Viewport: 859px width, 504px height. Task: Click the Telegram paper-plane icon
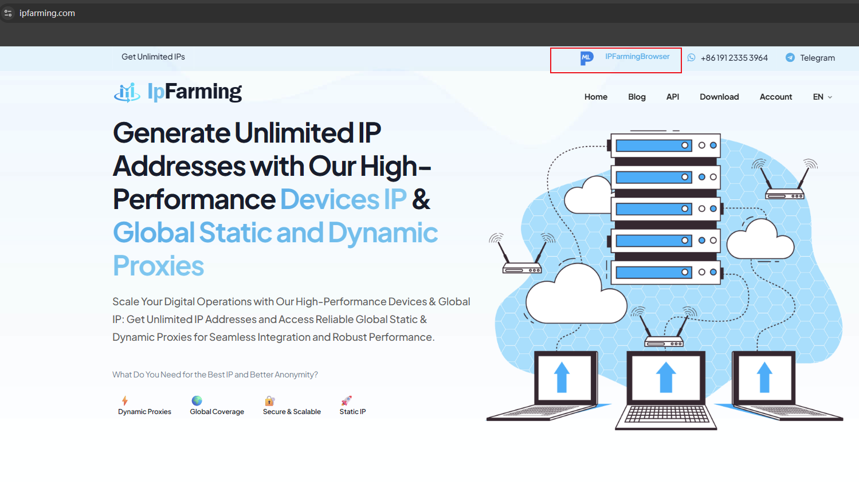tap(790, 57)
